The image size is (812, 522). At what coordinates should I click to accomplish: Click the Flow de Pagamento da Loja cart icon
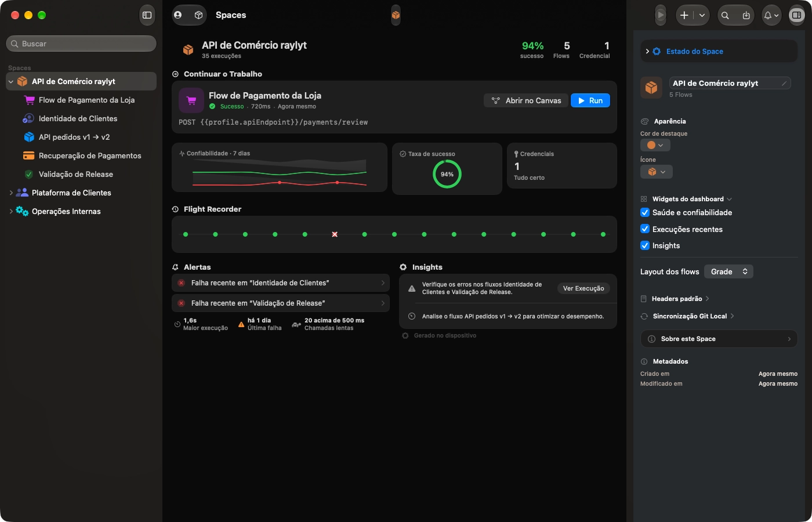click(x=191, y=100)
